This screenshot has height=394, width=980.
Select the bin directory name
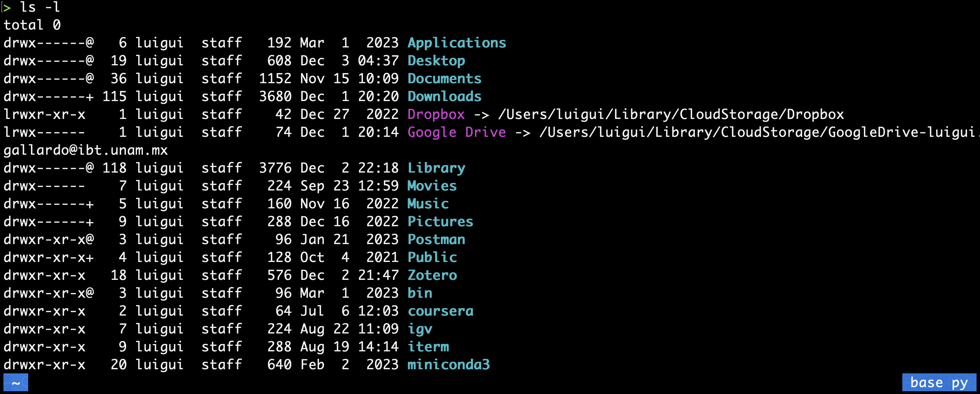[x=420, y=293]
